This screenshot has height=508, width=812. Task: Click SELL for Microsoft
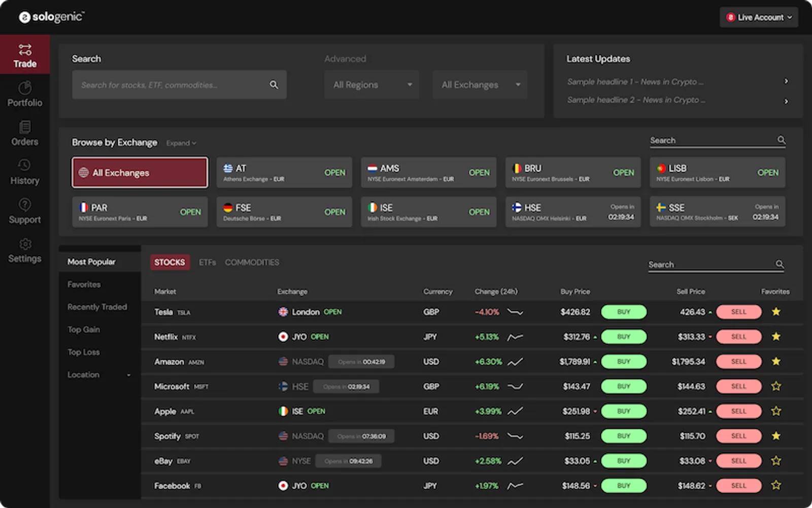(739, 387)
